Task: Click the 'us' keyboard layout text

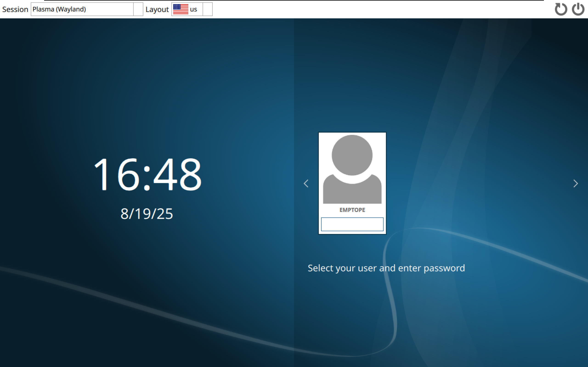Action: pyautogui.click(x=193, y=9)
